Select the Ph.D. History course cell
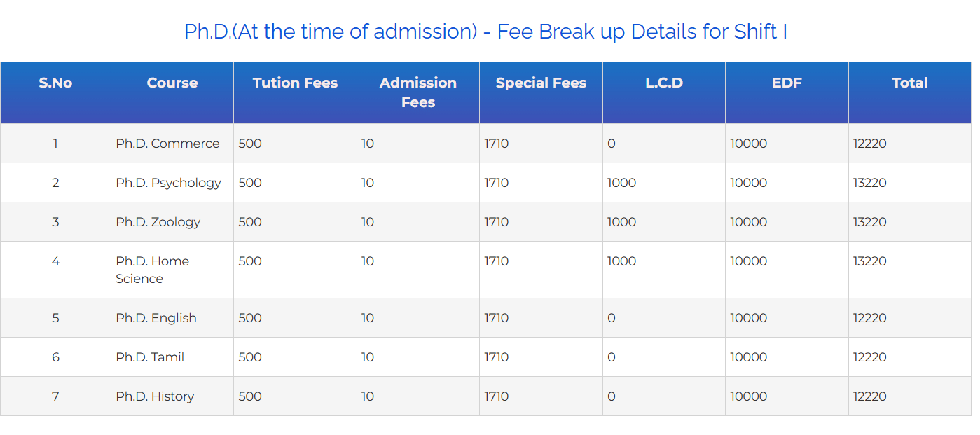This screenshot has width=980, height=435. [155, 396]
